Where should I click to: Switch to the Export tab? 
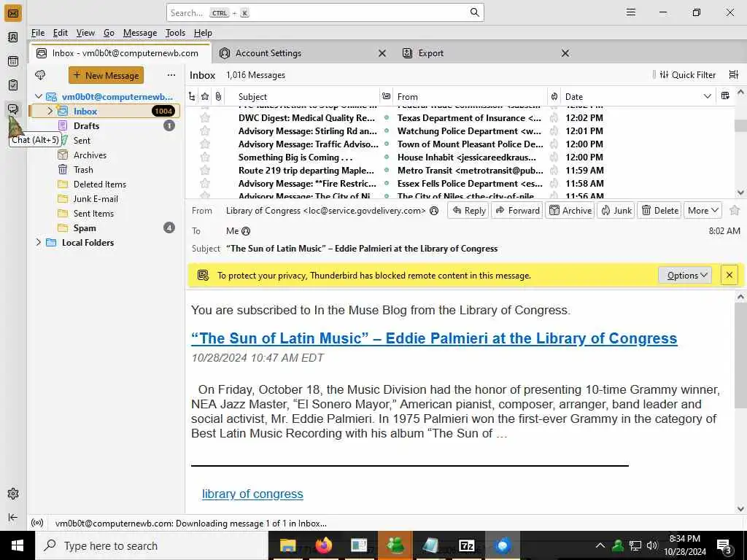click(431, 52)
